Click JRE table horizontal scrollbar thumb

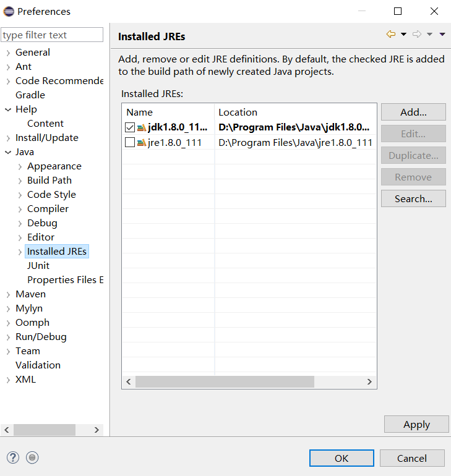click(225, 381)
